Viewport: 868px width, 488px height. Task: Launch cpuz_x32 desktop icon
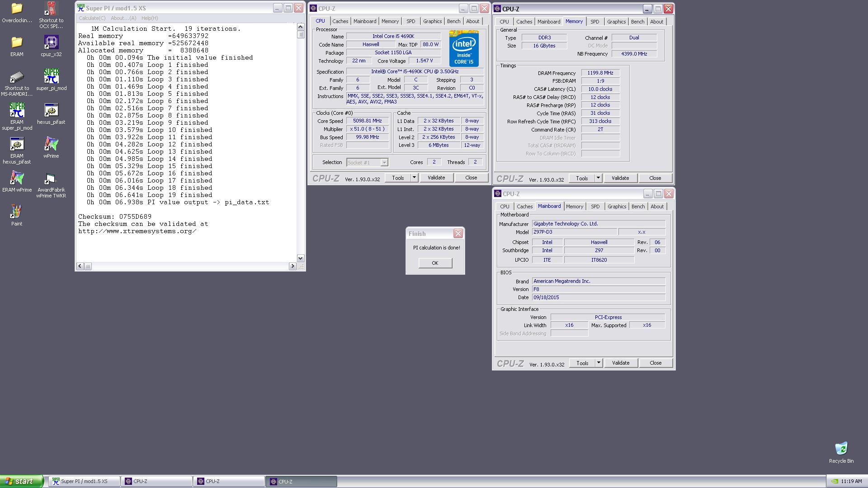(51, 46)
